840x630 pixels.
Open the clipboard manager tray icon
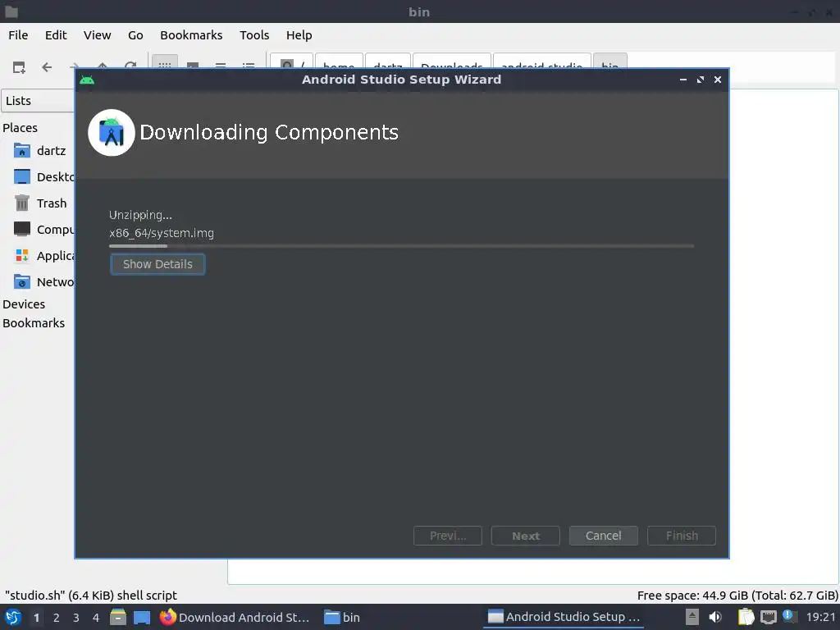(746, 617)
